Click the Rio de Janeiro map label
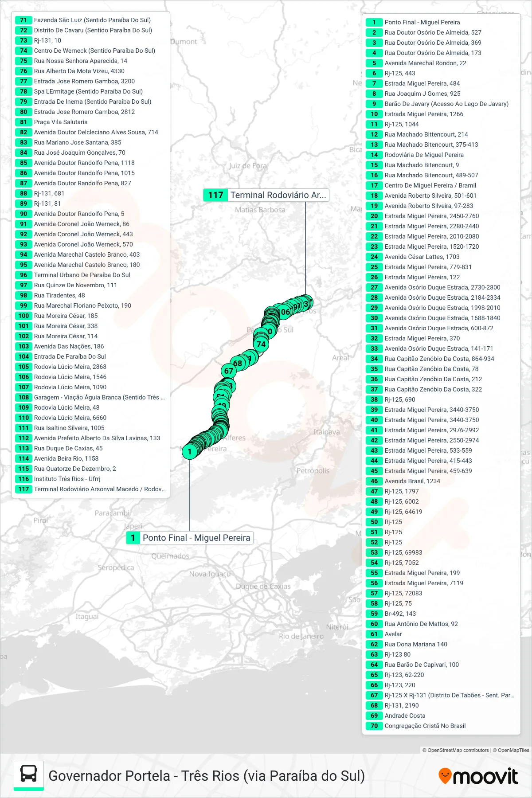532x798 pixels. (x=301, y=636)
